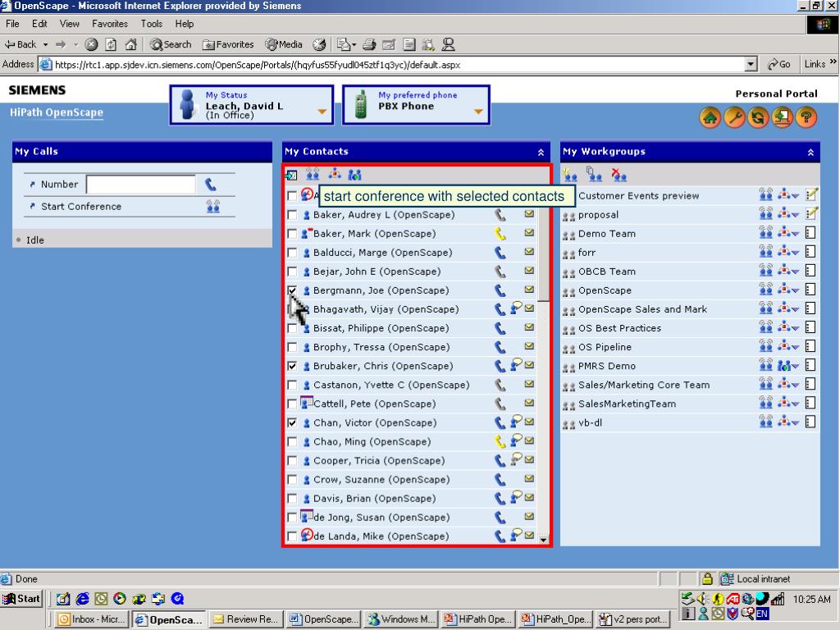The image size is (840, 630).
Task: Click the Start Conference link
Action: pos(81,207)
